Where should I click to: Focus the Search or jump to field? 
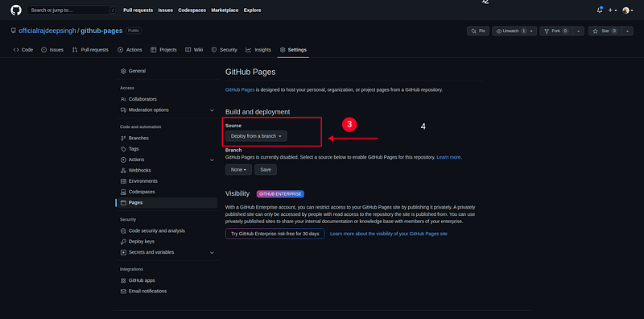(x=72, y=10)
